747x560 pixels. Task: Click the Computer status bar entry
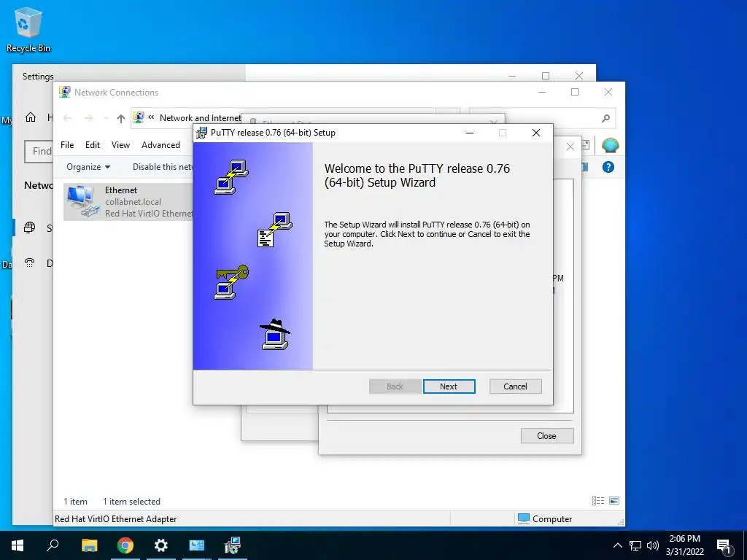point(545,518)
